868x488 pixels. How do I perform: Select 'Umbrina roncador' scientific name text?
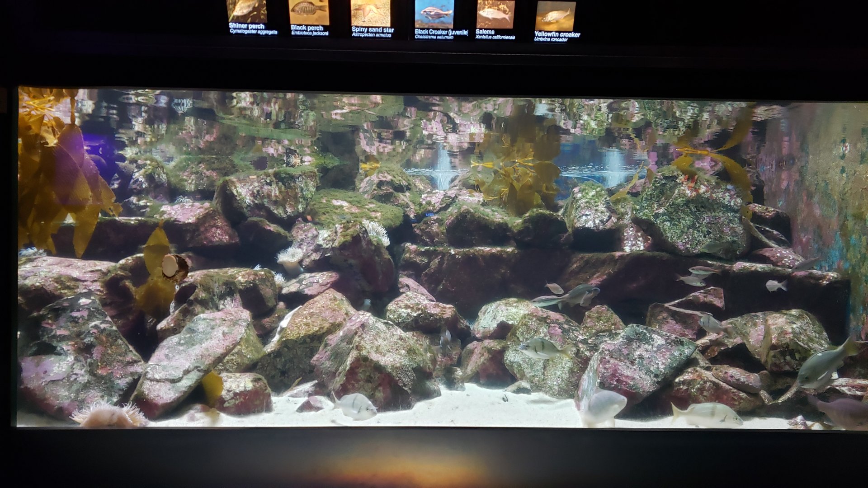[550, 39]
